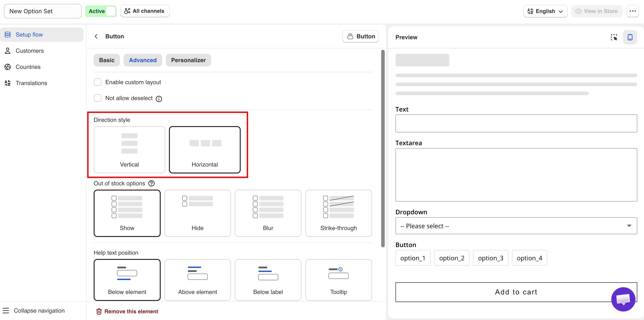Click the Customers person icon in sidebar
Image resolution: width=644 pixels, height=320 pixels.
click(x=8, y=50)
